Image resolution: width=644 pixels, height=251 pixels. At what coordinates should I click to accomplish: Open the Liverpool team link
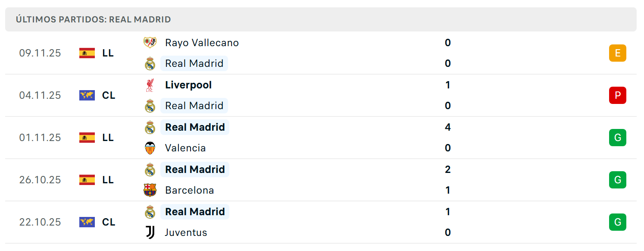[x=188, y=85]
